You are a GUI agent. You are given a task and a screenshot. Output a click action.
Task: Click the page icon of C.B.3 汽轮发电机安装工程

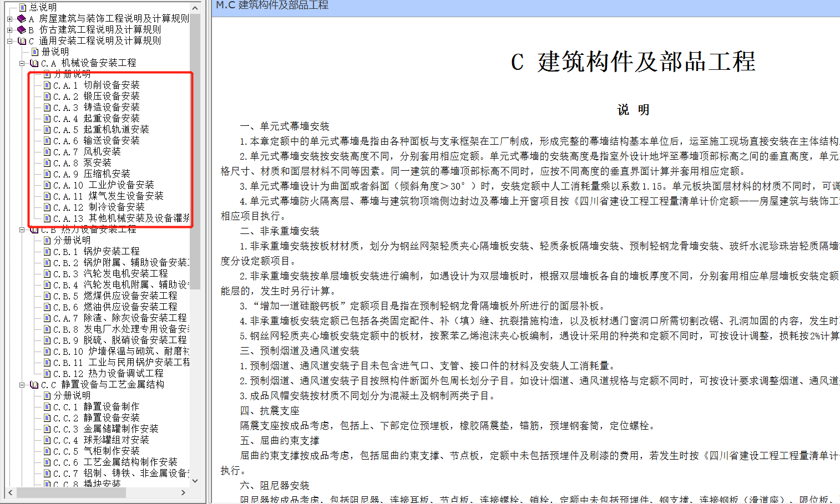coord(47,273)
